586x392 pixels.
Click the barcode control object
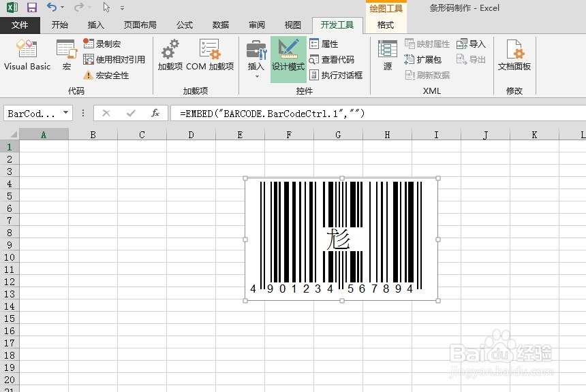click(x=341, y=240)
